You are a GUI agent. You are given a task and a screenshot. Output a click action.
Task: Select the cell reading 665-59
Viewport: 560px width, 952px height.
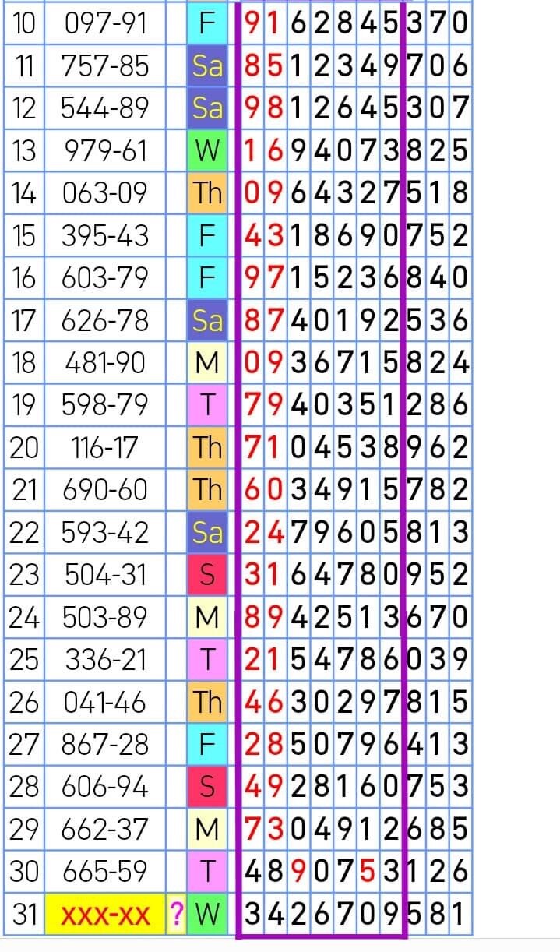click(105, 870)
